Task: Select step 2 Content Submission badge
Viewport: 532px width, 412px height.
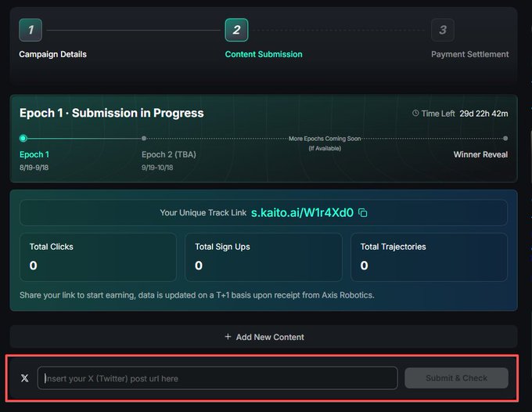Action: pyautogui.click(x=236, y=30)
